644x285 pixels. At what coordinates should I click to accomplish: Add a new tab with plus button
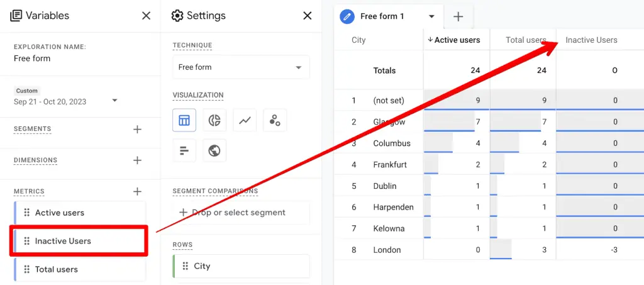pos(458,16)
